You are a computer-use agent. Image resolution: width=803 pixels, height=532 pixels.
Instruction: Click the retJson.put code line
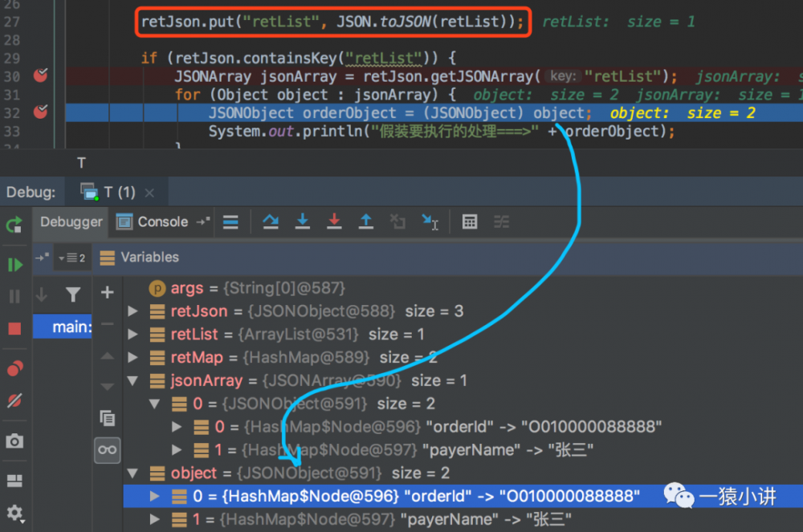(x=333, y=22)
